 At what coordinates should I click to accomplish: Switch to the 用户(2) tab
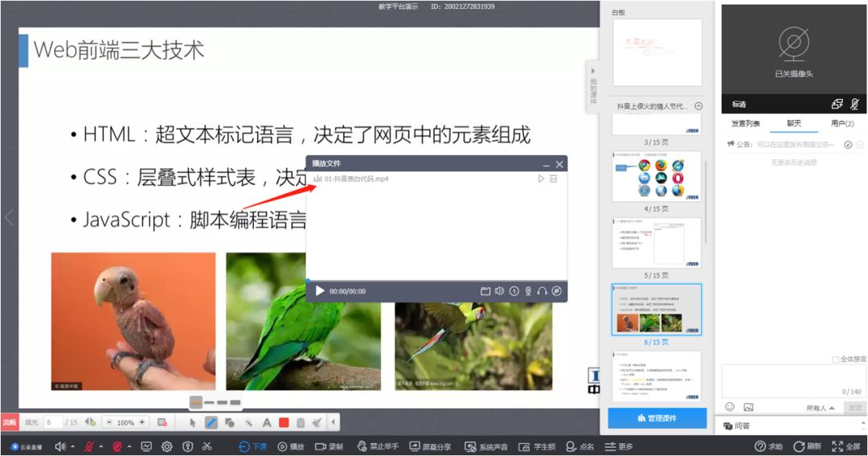842,124
